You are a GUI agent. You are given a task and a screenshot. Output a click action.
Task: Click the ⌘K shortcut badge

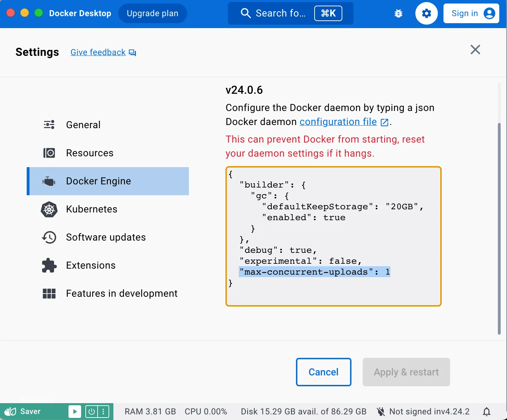[x=328, y=13]
